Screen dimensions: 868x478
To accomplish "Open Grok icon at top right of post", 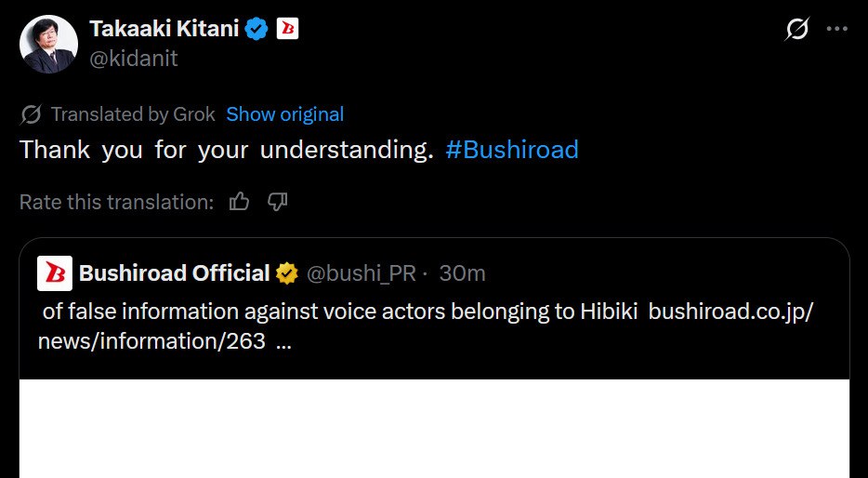I will (x=796, y=29).
